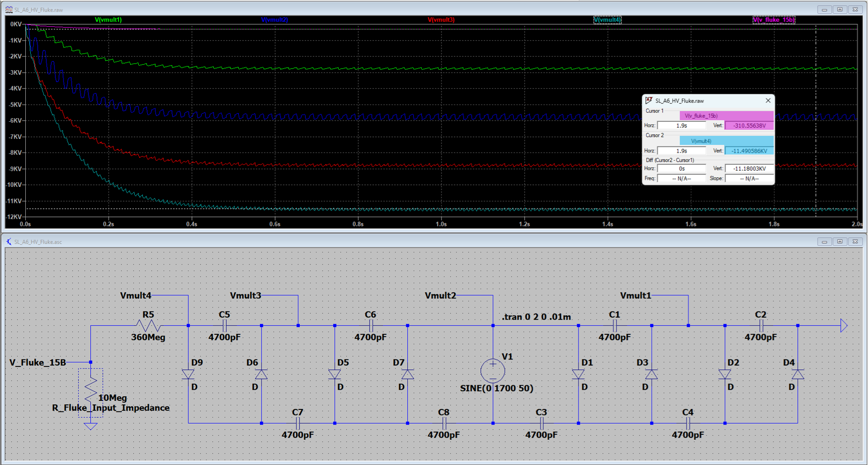Select capacitor C1 symbol

[615, 326]
